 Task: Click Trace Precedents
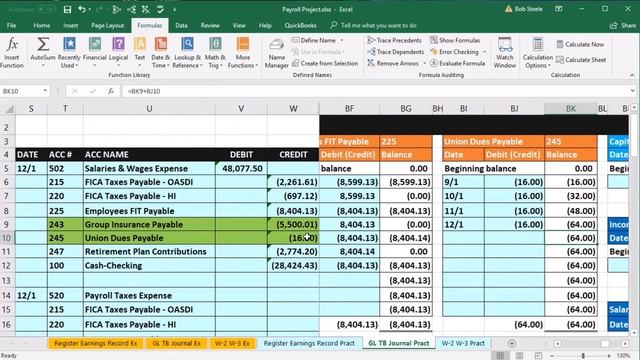coord(394,40)
